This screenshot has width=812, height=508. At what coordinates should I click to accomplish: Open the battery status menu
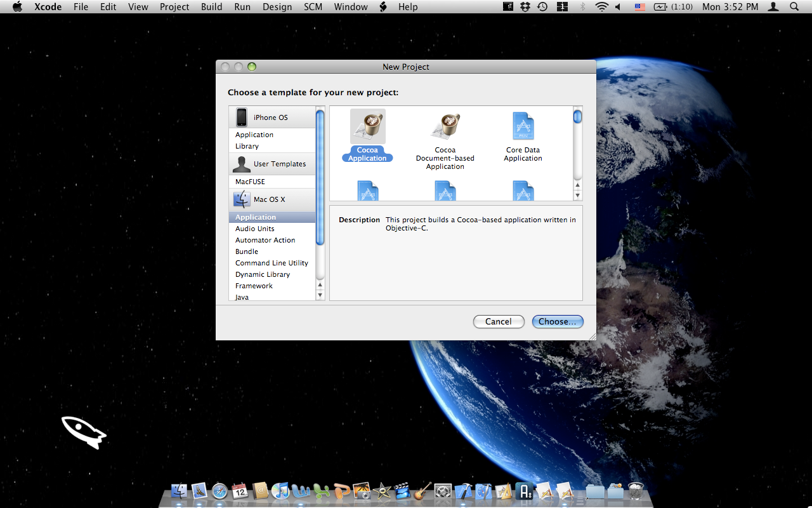tap(674, 7)
